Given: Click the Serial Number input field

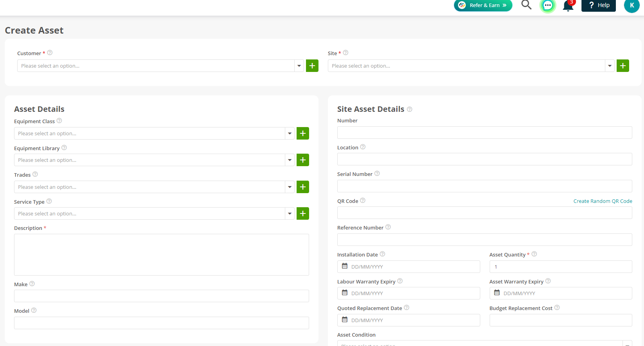Looking at the screenshot, I should tap(485, 186).
